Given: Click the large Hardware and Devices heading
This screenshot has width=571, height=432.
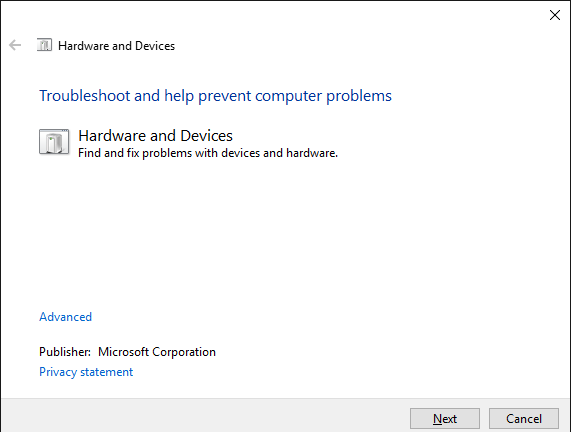Looking at the screenshot, I should tap(155, 136).
